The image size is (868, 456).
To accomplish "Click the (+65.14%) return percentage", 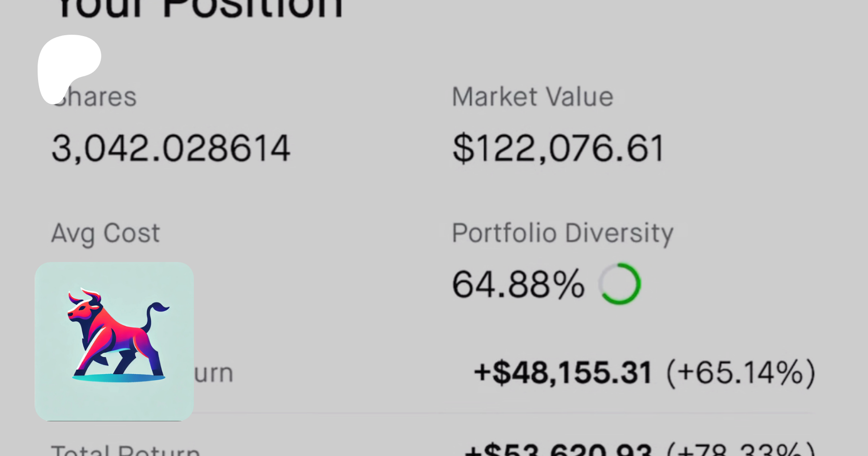I will pyautogui.click(x=741, y=373).
